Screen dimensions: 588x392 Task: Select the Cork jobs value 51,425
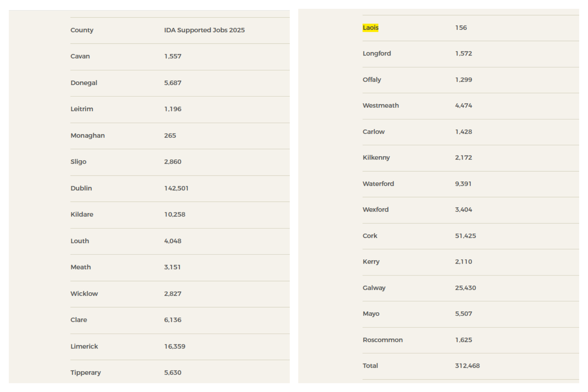pos(465,236)
